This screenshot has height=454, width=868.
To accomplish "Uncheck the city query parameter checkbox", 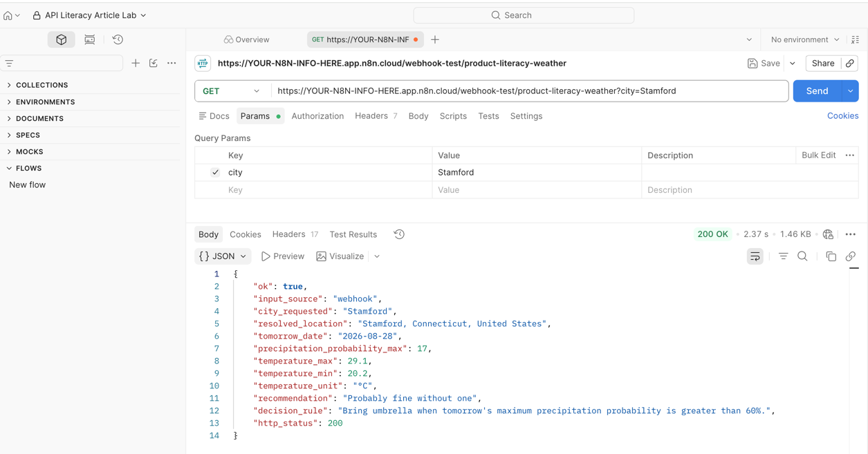I will [215, 173].
